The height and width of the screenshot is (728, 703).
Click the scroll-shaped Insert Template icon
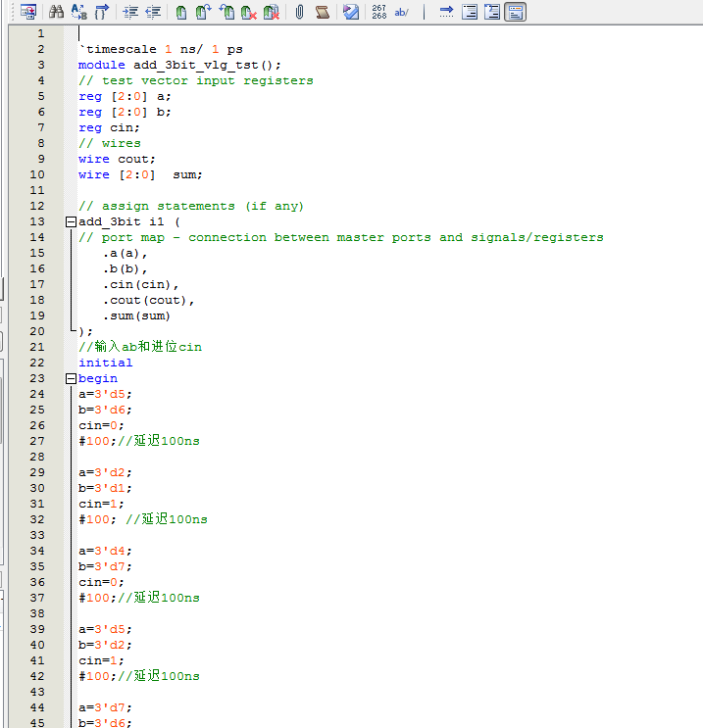pos(322,12)
